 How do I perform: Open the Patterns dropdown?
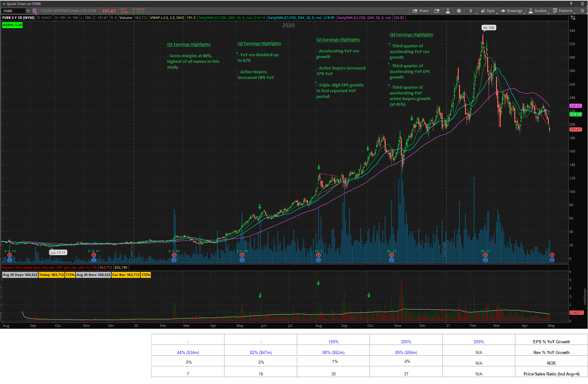[x=563, y=11]
